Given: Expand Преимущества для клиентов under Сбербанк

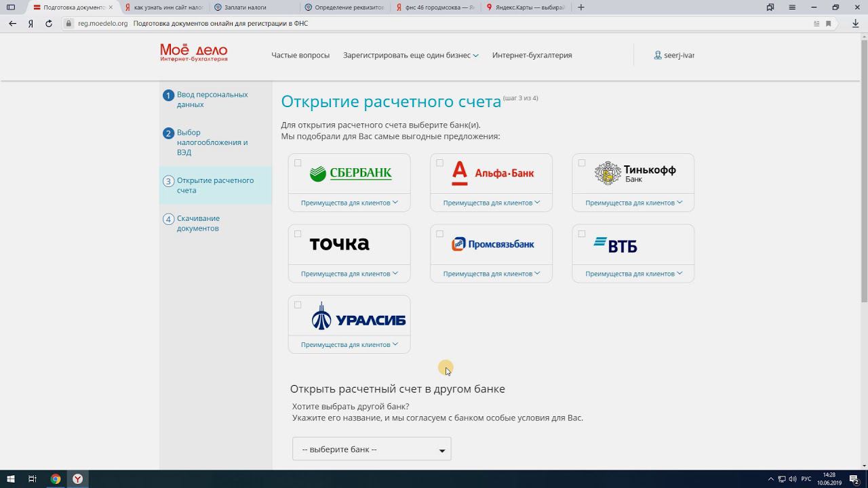Looking at the screenshot, I should coord(349,203).
